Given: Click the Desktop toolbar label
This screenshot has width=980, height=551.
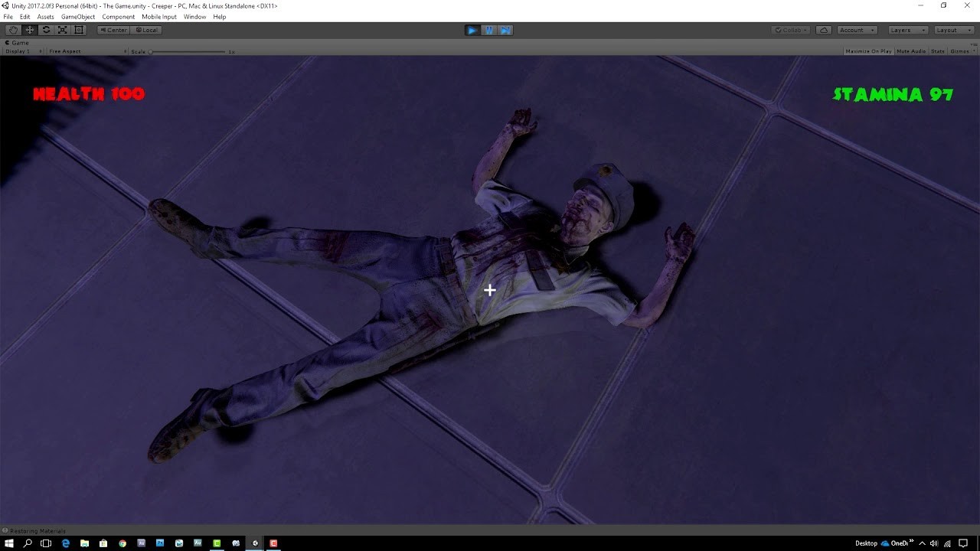Looking at the screenshot, I should pyautogui.click(x=866, y=543).
